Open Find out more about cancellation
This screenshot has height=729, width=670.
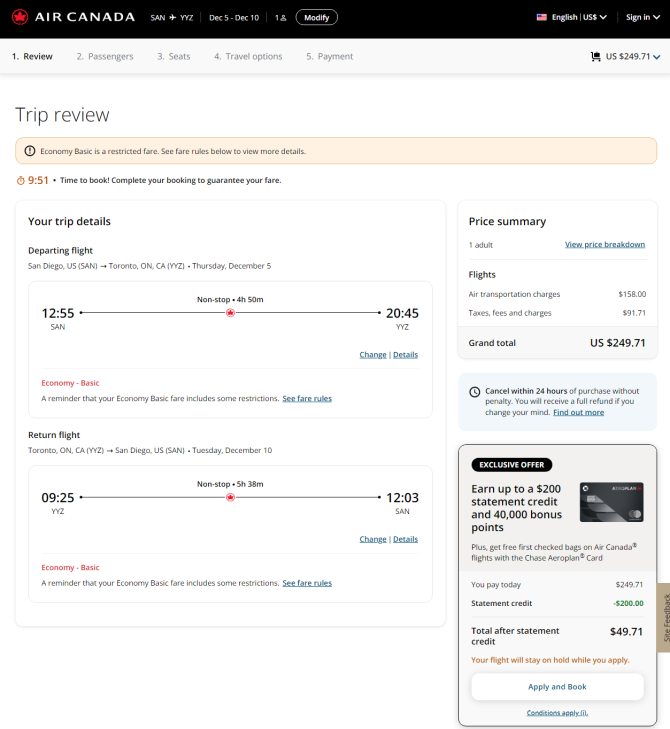578,412
